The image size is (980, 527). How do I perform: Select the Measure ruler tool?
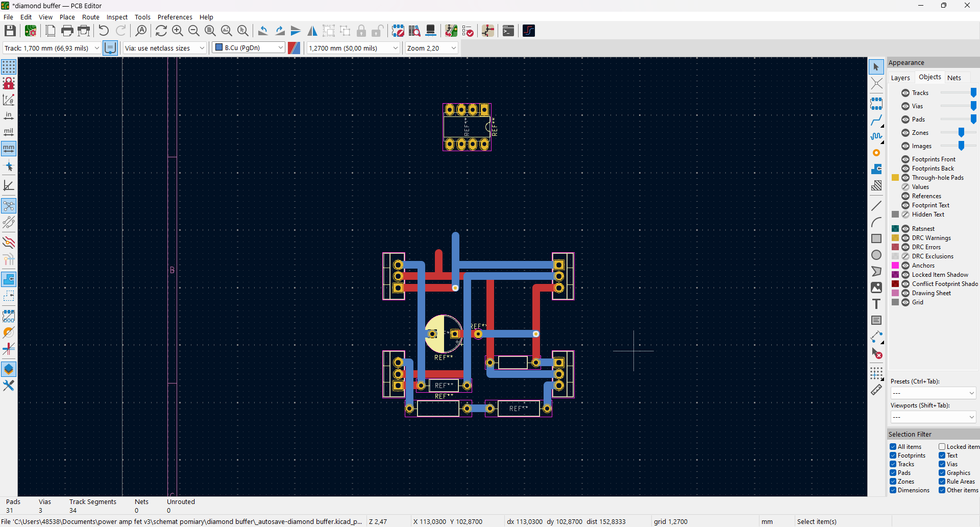(876, 390)
